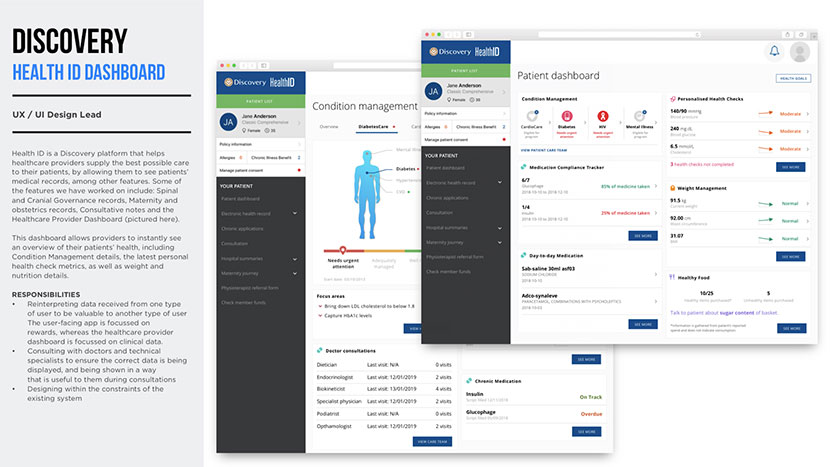The height and width of the screenshot is (467, 830).
Task: Expand Hospital summaries in front sidebar
Action: [x=500, y=227]
